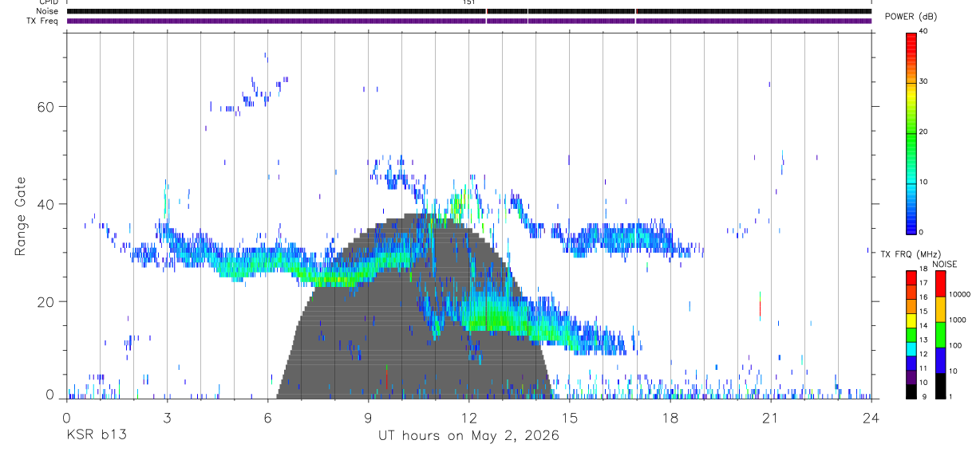Click the 'NOISE' legend title
The width and height of the screenshot is (980, 452).
click(x=946, y=264)
